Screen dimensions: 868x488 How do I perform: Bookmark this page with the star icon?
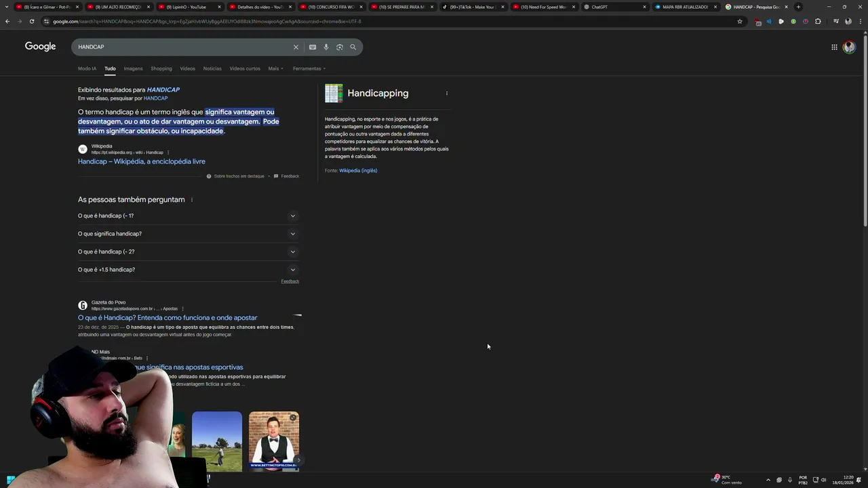[x=740, y=21]
